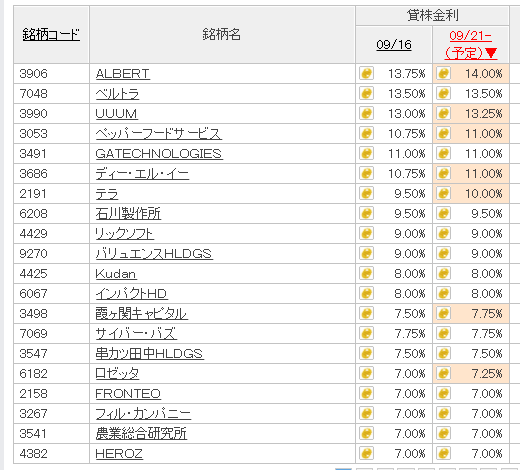Select the 銘柄名 column header

tap(222, 34)
